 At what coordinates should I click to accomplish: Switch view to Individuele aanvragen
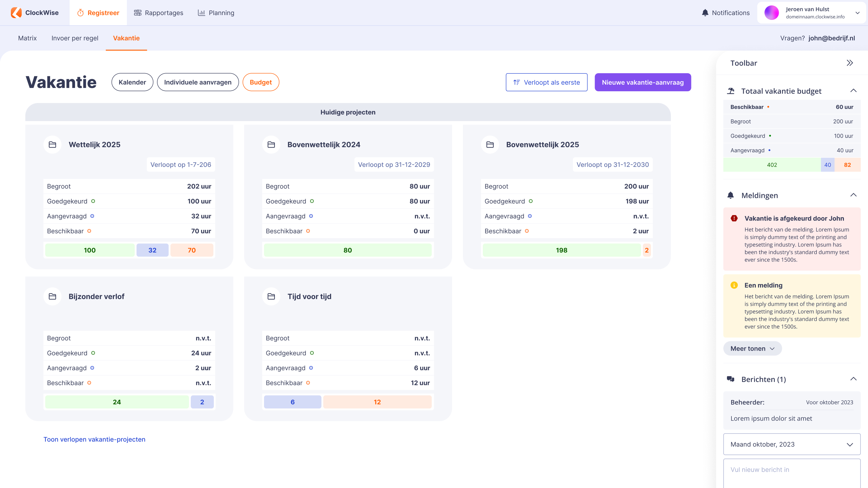tap(197, 82)
